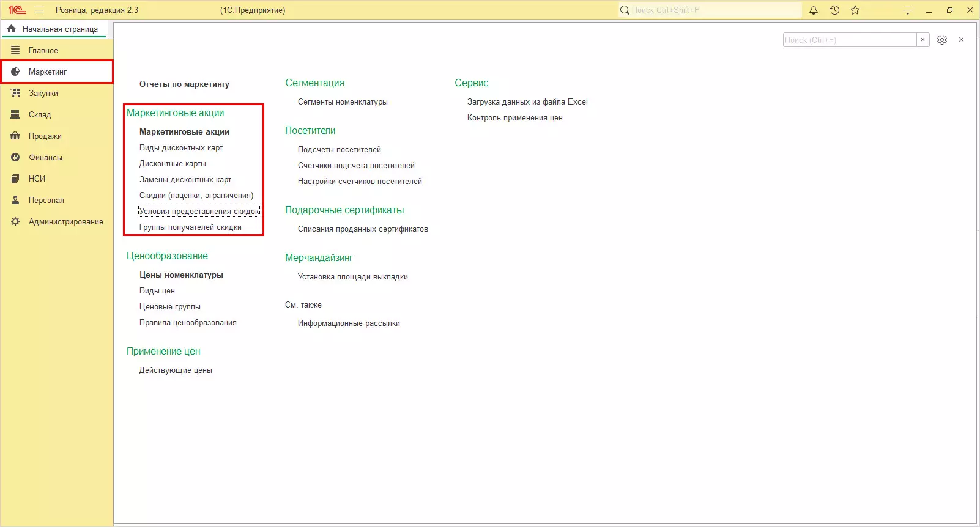Open Списания проданных сертификатов

(x=363, y=229)
